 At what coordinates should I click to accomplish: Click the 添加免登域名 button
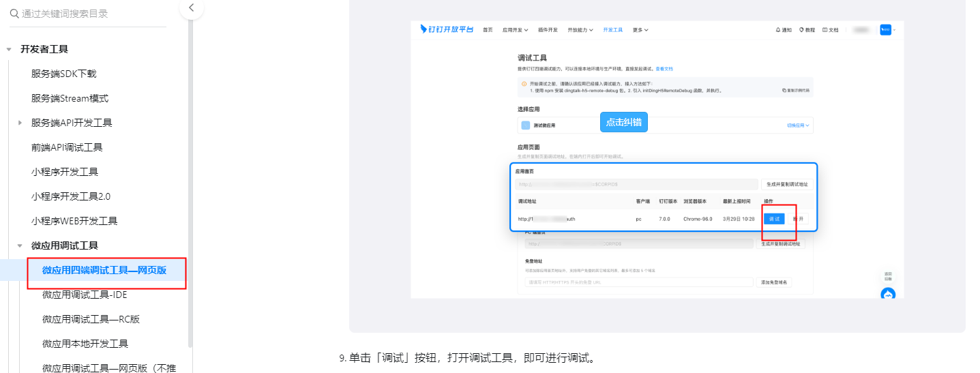[x=775, y=282]
